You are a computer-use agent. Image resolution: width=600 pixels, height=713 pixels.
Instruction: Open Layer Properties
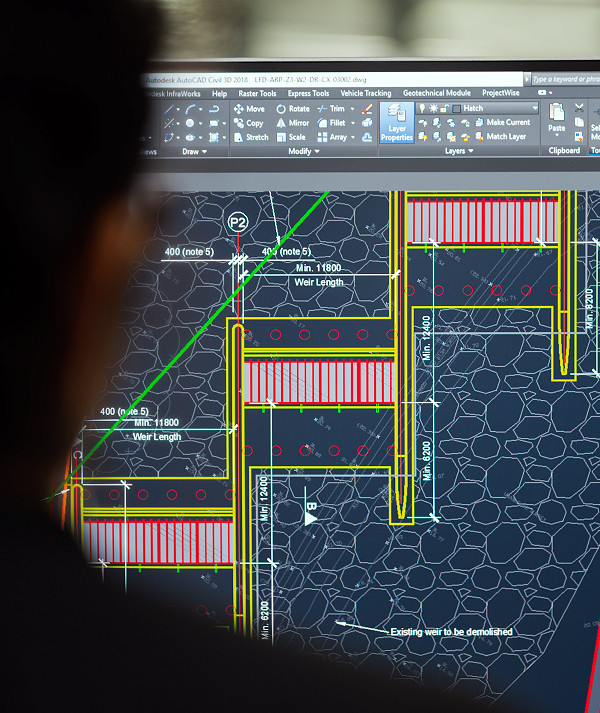397,123
